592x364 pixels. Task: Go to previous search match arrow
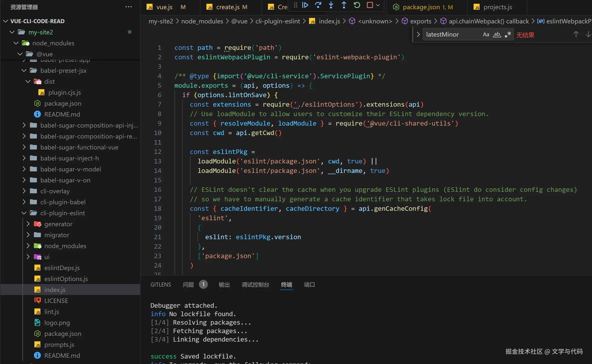pyautogui.click(x=576, y=34)
